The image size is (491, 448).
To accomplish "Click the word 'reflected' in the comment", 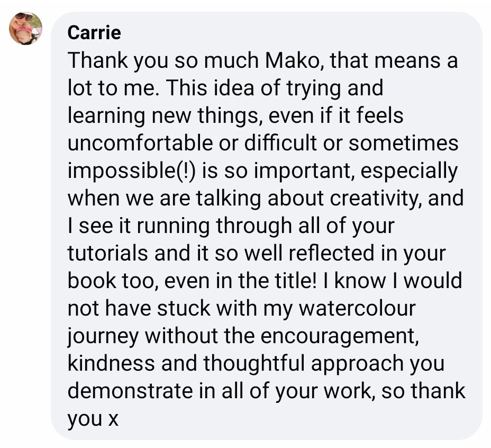I will tap(331, 253).
